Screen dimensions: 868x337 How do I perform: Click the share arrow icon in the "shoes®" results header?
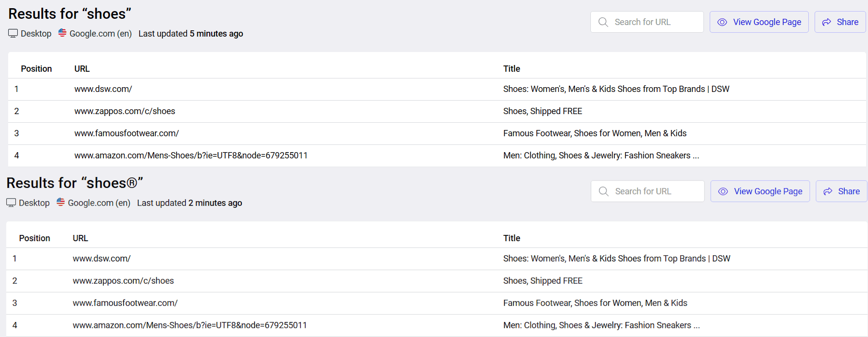[x=828, y=192]
